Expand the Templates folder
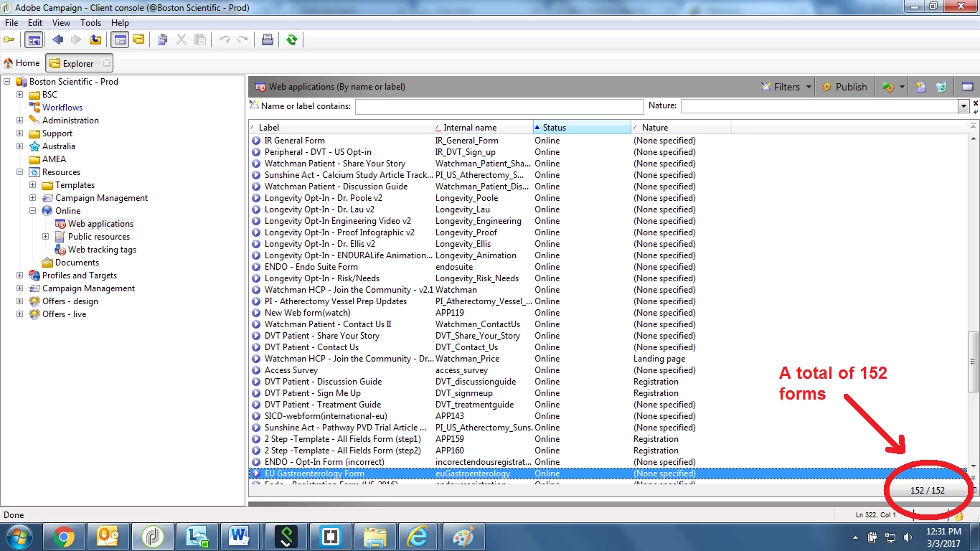Viewport: 980px width, 551px height. click(32, 185)
